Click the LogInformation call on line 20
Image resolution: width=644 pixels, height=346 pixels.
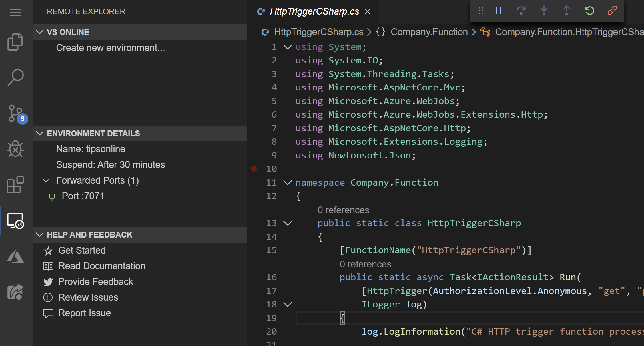click(422, 331)
